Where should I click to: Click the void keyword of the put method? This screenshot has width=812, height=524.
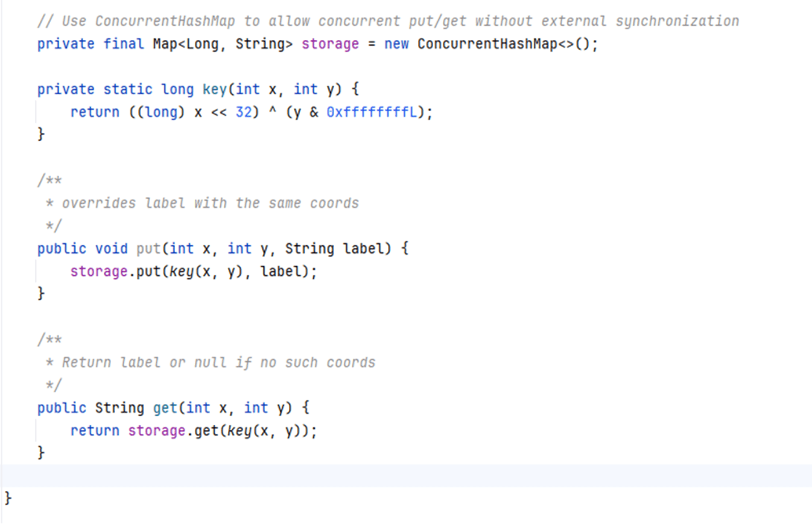click(x=112, y=249)
